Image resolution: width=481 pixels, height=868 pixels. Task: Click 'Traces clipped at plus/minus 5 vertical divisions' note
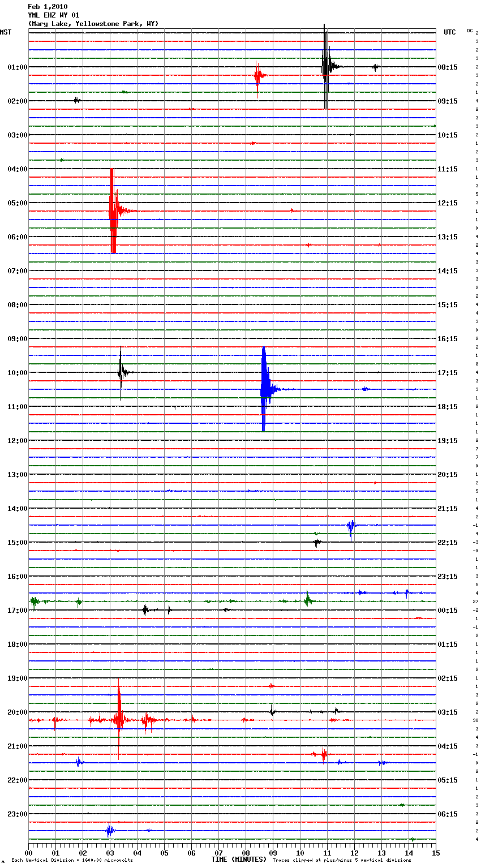click(342, 860)
